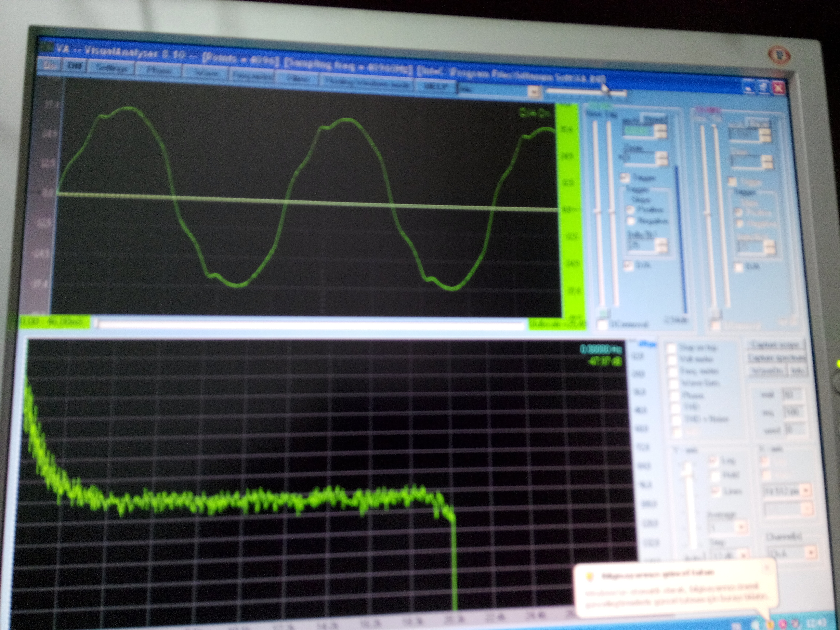This screenshot has width=840, height=630.
Task: Toggle Ch A Trigger checkbox
Action: point(625,177)
